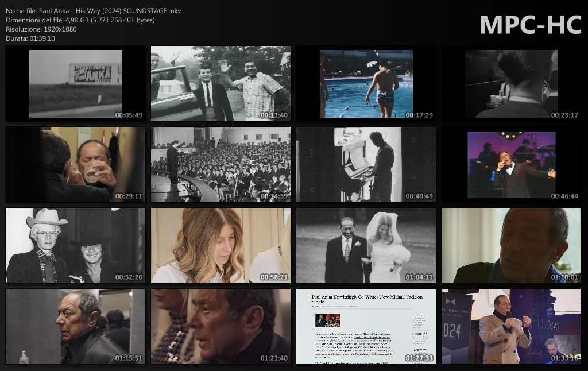Image resolution: width=588 pixels, height=371 pixels.
Task: Open the concert hall audience thumbnail at 00:34:59
Action: click(x=220, y=165)
